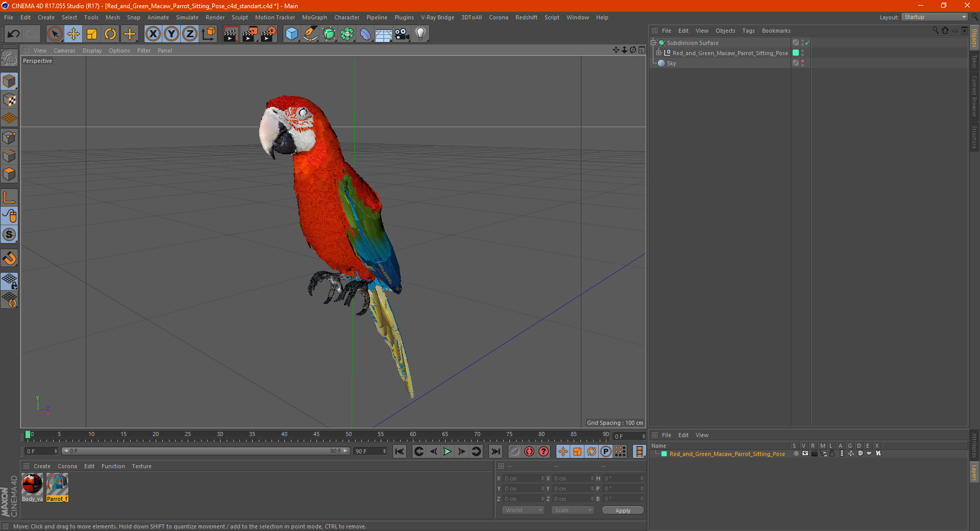
Task: Click the magnet Workplane snap icon
Action: (x=9, y=258)
